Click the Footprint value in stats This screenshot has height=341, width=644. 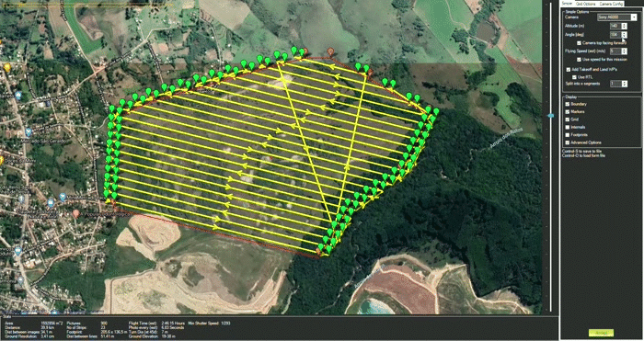click(114, 331)
